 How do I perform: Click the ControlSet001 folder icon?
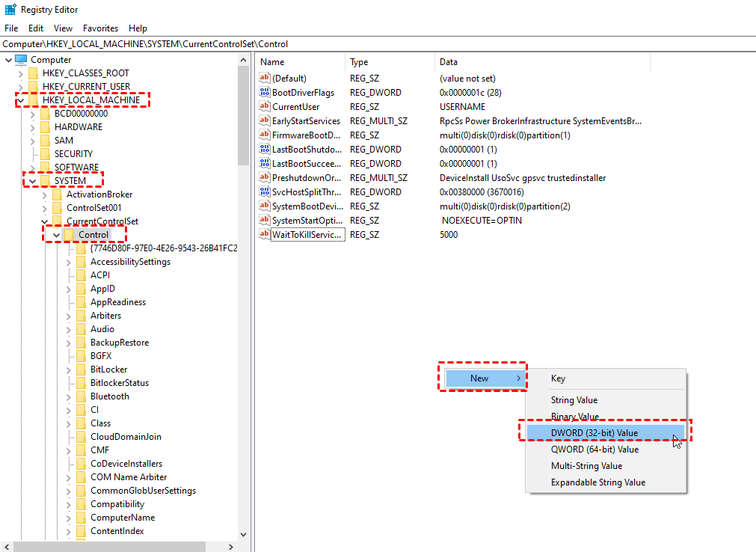coord(58,208)
